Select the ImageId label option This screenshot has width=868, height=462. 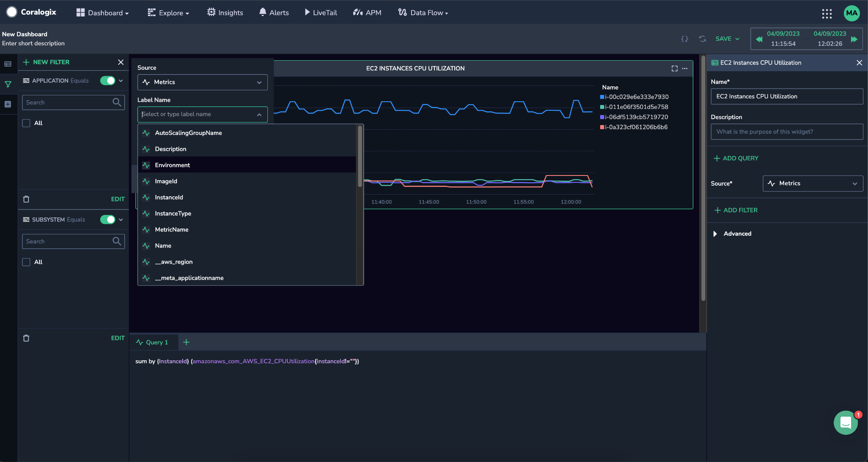(x=247, y=181)
